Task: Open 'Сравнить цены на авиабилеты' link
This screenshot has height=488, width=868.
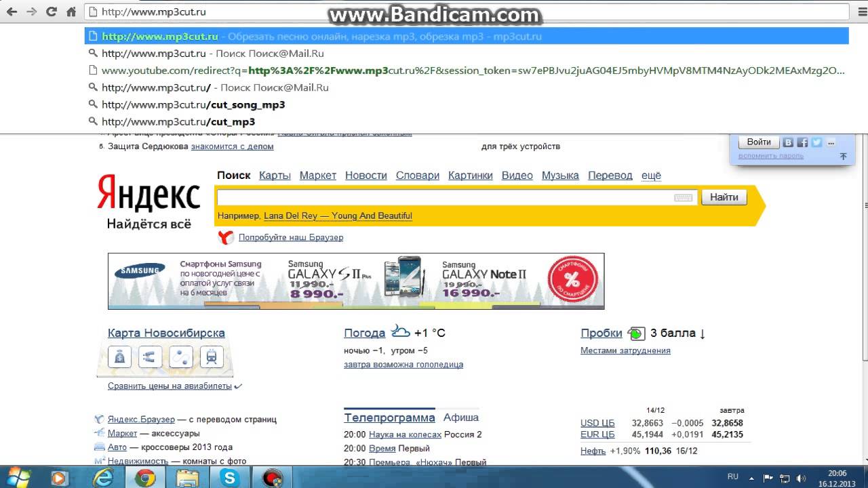Action: [170, 386]
